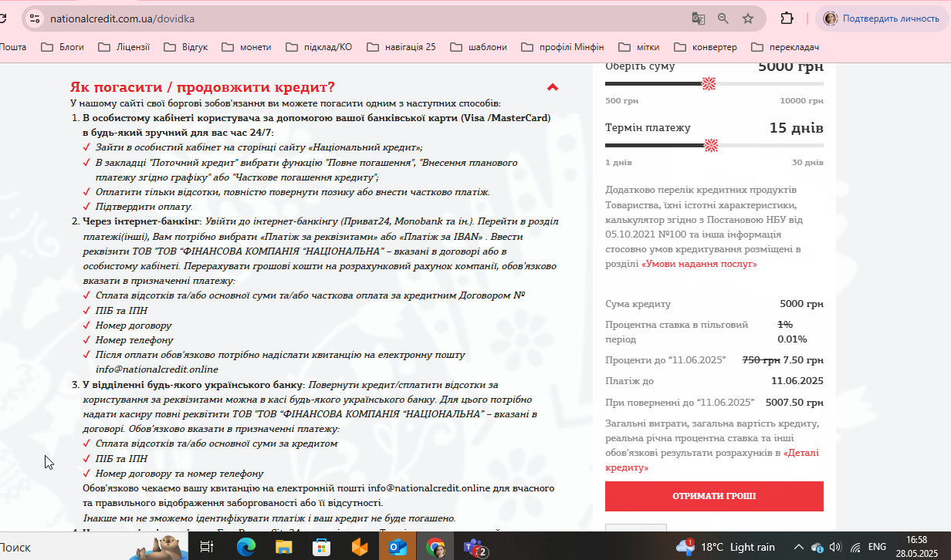Click the 5007.50 грн repayment value

pos(794,402)
